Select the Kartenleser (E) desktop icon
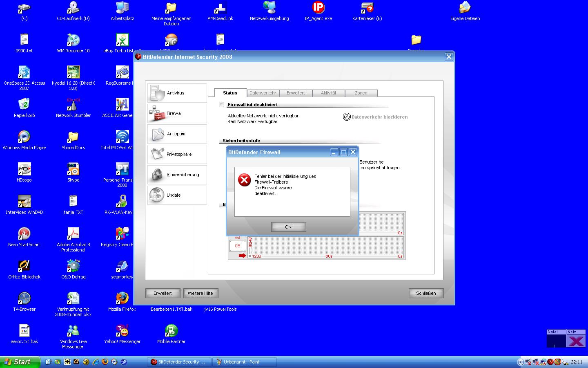This screenshot has height=368, width=588. [x=367, y=11]
